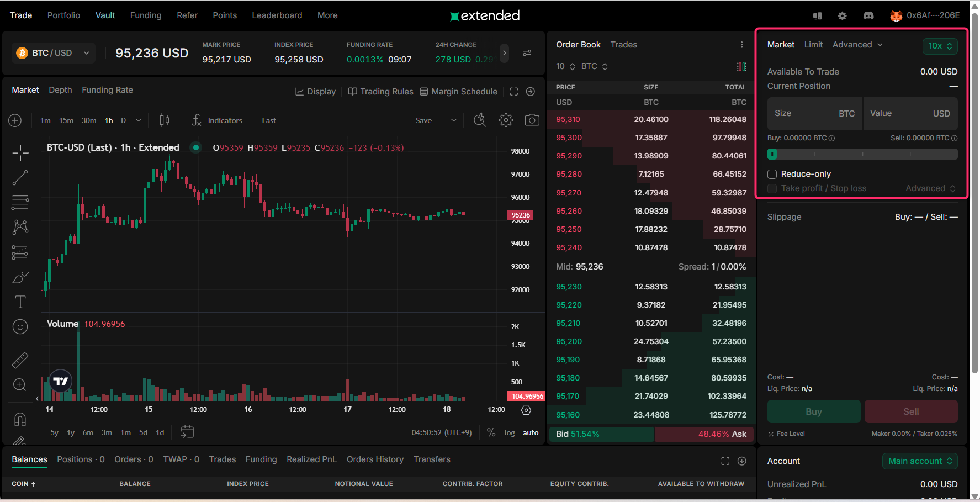This screenshot has height=502, width=980.
Task: Click the order size percentage slider
Action: click(x=862, y=154)
